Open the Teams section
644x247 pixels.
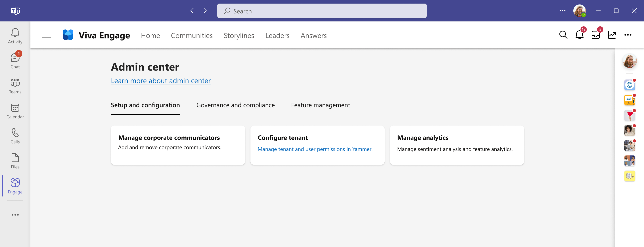15,85
